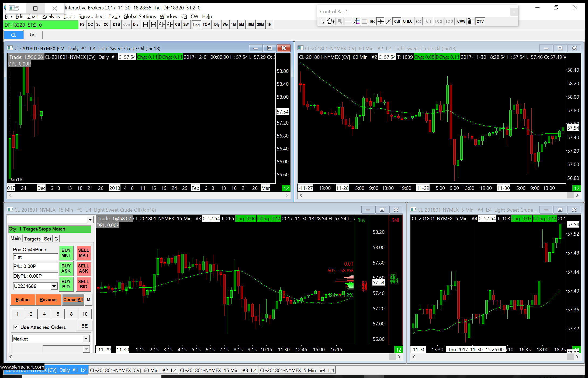Click the CVW button in Control Bar 1
Viewport: 588px width, 378px height.
[461, 21]
